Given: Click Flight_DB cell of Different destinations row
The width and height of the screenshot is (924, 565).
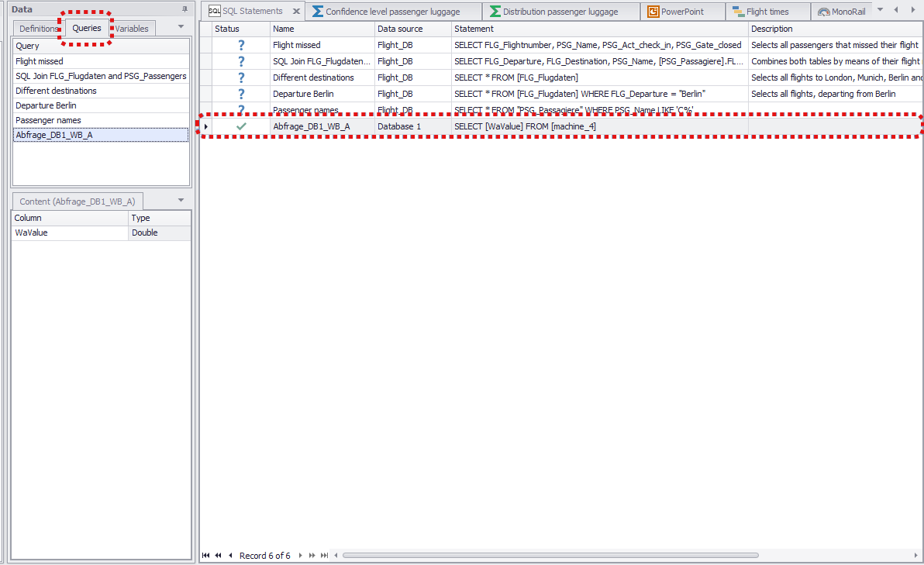Looking at the screenshot, I should [x=413, y=78].
